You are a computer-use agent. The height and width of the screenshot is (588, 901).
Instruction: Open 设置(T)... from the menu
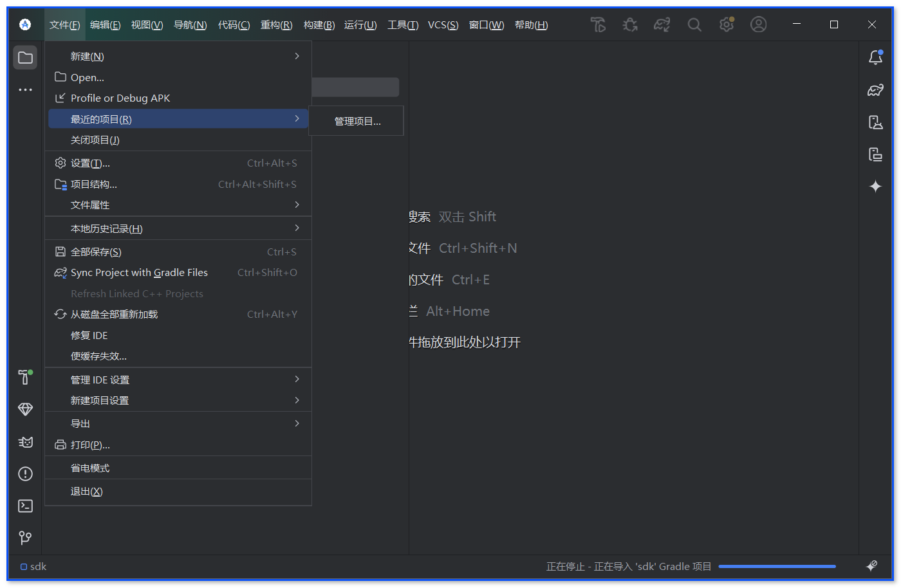(x=178, y=163)
